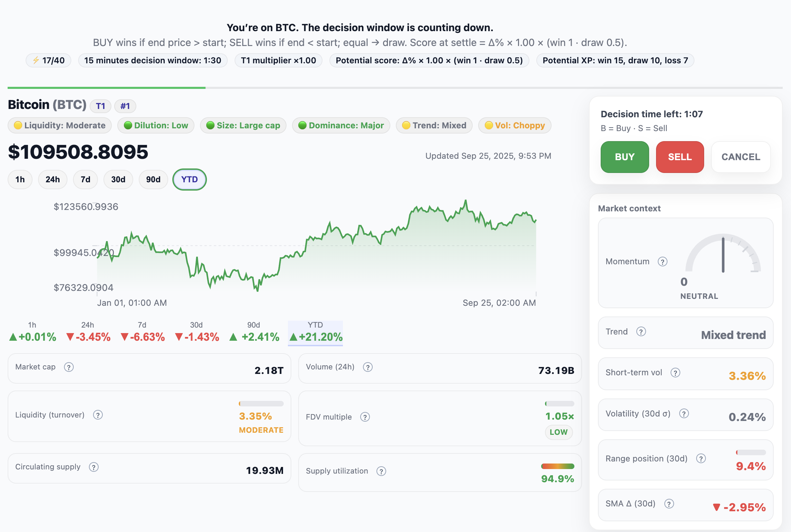Viewport: 791px width, 532px height.
Task: Open the Market cap help tooltip
Action: click(69, 367)
